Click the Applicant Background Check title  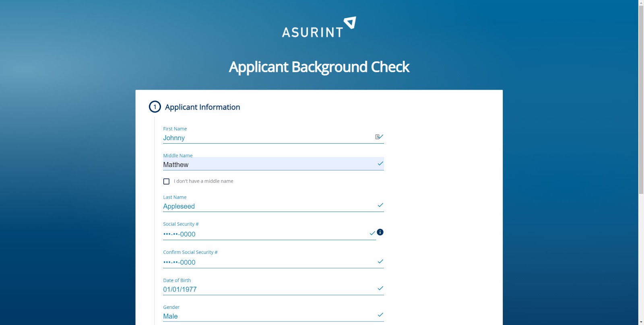click(x=319, y=67)
